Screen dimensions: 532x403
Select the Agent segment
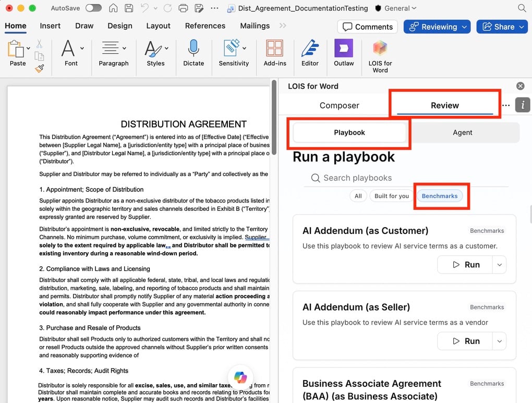click(463, 133)
